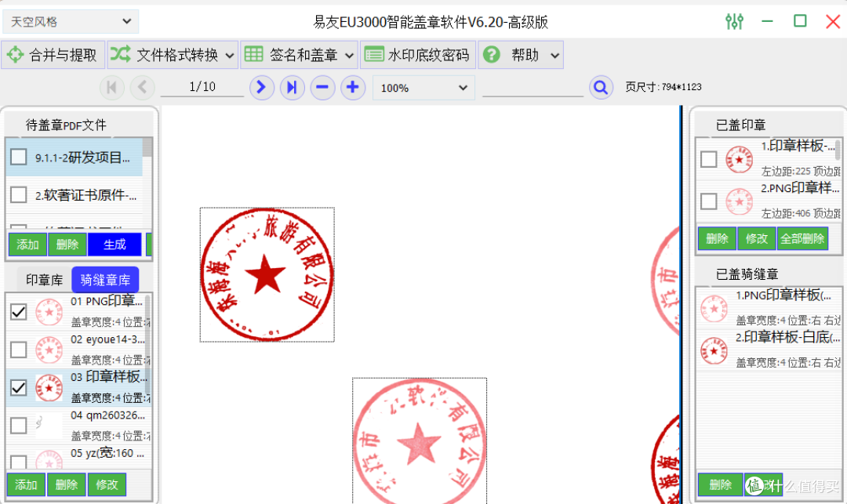Open the 签名和盖章 menu

coord(299,55)
